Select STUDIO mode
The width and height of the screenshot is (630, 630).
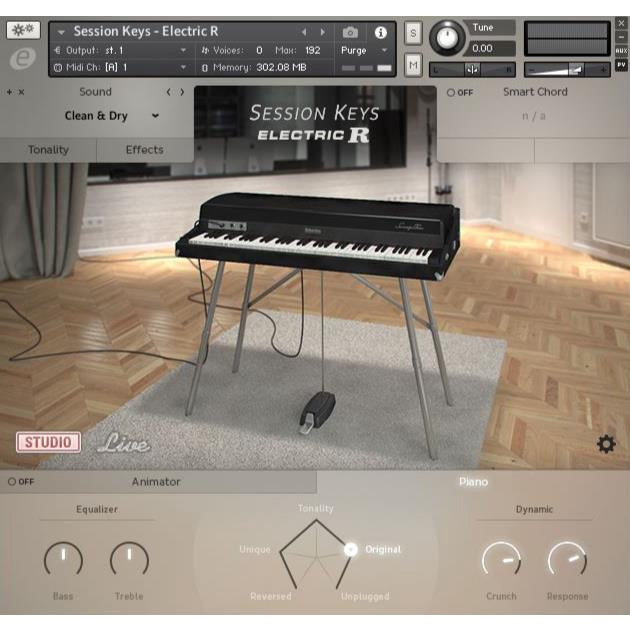(x=48, y=442)
